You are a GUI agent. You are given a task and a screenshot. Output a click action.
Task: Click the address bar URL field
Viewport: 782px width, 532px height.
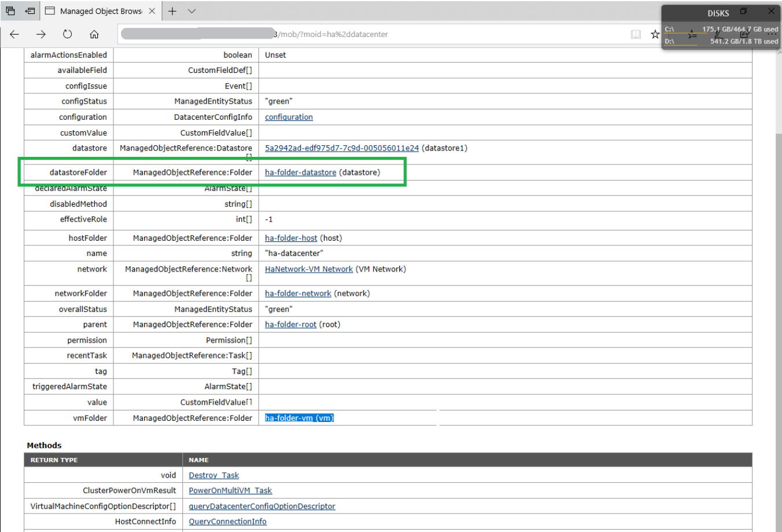370,34
